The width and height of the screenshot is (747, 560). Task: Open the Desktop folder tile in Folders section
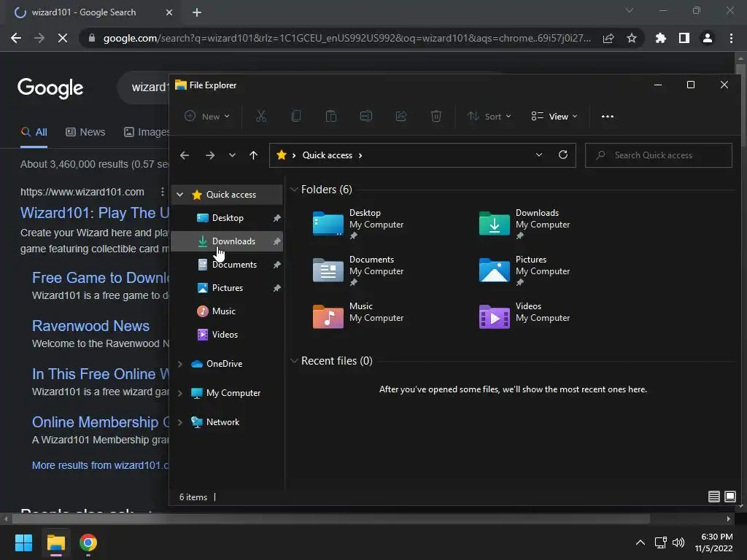pyautogui.click(x=358, y=224)
